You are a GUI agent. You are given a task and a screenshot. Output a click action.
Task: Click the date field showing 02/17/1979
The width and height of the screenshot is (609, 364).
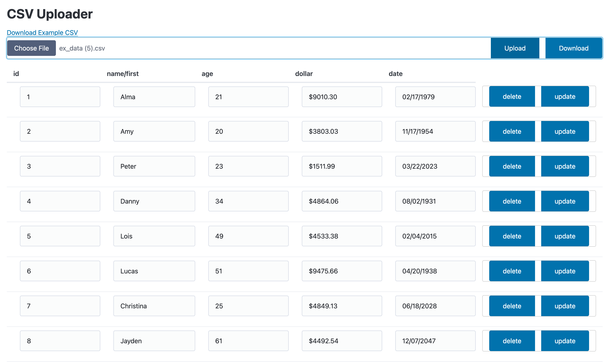pyautogui.click(x=435, y=97)
